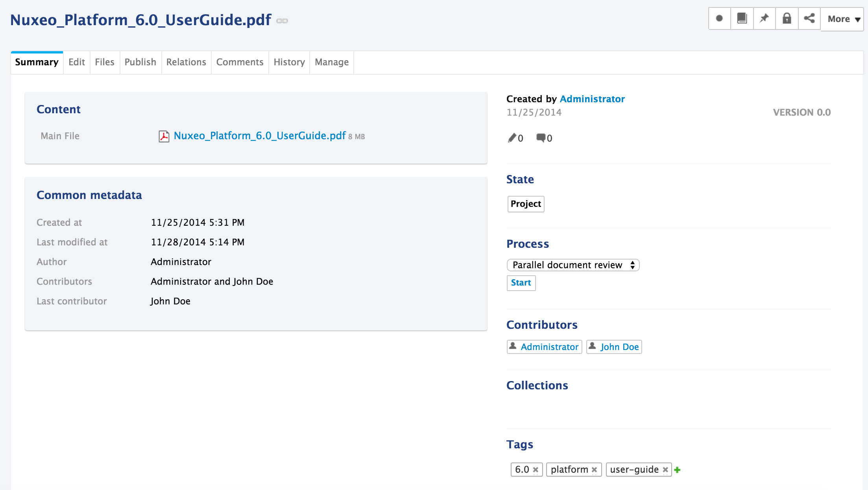The height and width of the screenshot is (490, 868).
Task: Click the pencil annotations count icon
Action: pos(512,138)
